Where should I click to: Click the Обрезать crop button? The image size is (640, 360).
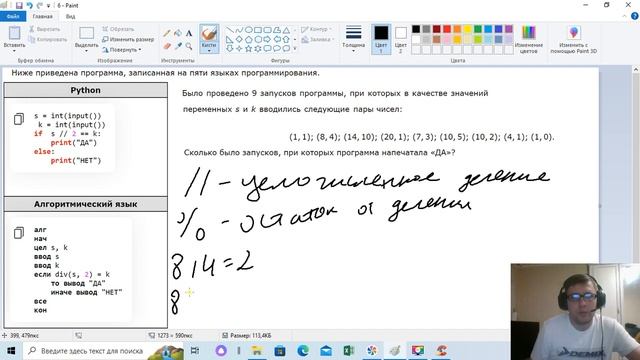(118, 29)
